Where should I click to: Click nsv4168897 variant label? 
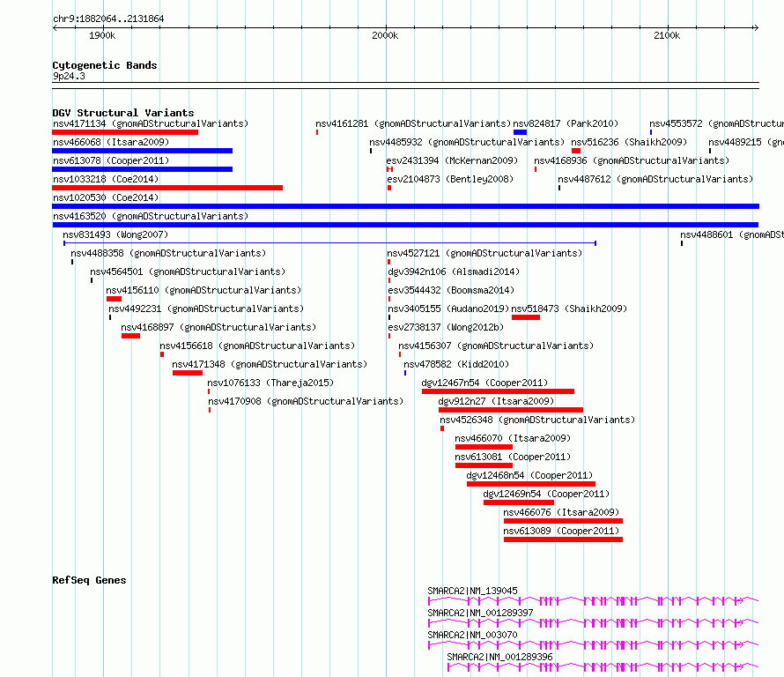click(218, 327)
